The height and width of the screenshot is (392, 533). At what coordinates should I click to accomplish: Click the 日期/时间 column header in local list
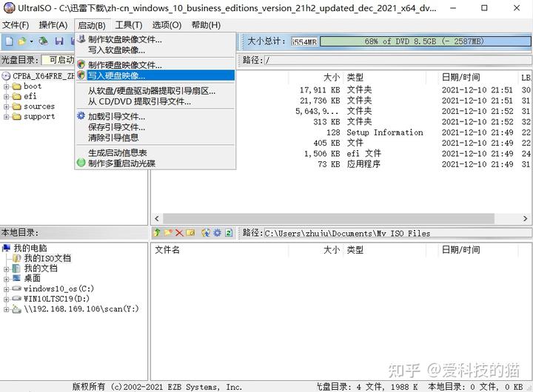tap(477, 250)
